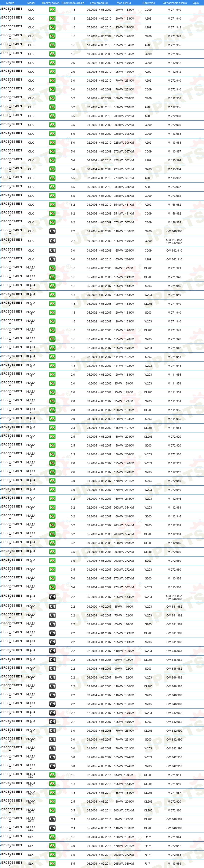
Task: Select power cell 100kW / 136KM
Action: (x=124, y=704)
